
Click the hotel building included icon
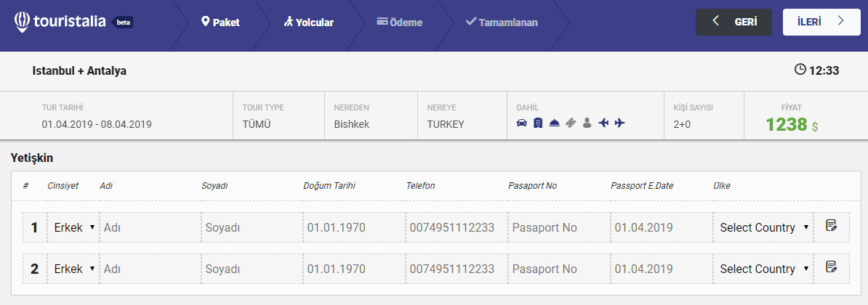click(x=538, y=123)
